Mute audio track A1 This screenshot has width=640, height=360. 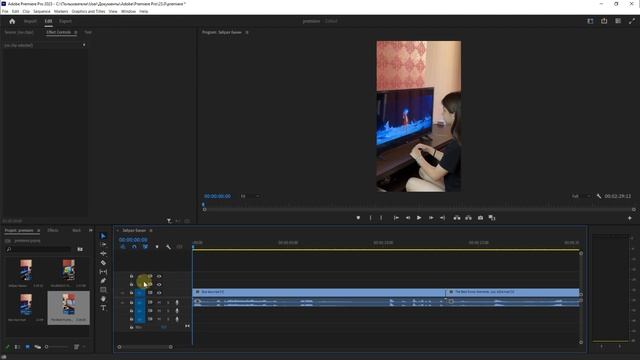(159, 302)
